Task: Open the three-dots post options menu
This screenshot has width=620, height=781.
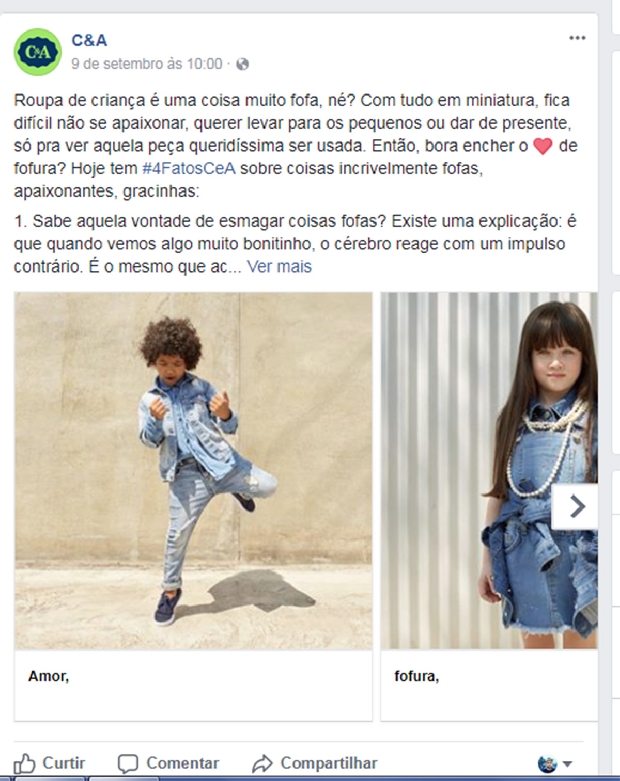Action: click(x=577, y=38)
